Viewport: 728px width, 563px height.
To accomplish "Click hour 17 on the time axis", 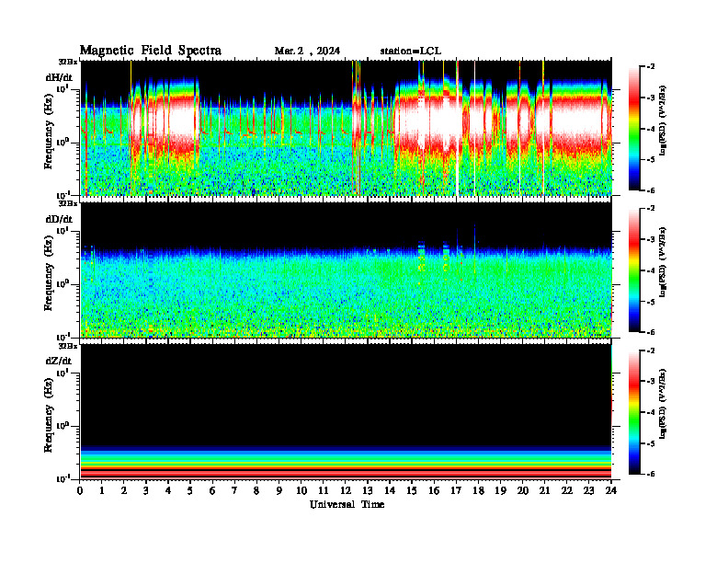I will click(x=456, y=490).
